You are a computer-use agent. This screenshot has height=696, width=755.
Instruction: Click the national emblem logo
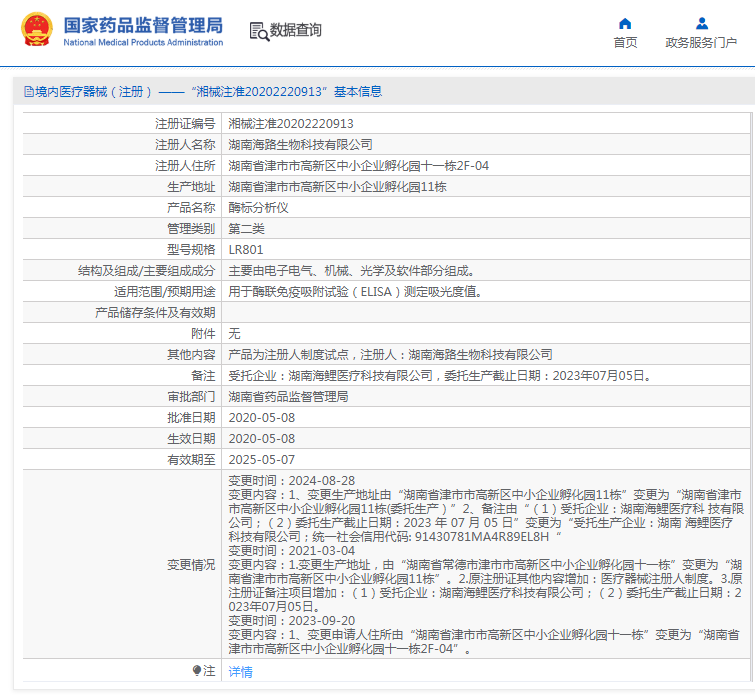pos(37,30)
